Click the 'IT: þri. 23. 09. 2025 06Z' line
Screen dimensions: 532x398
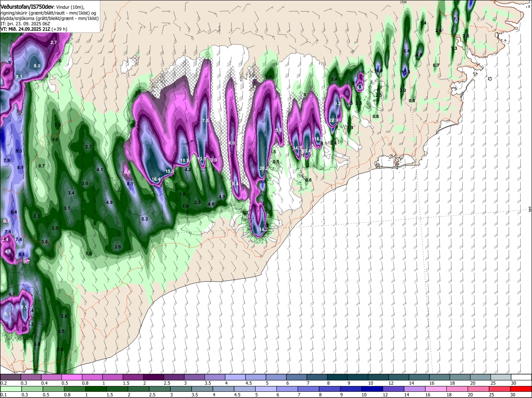(25, 24)
